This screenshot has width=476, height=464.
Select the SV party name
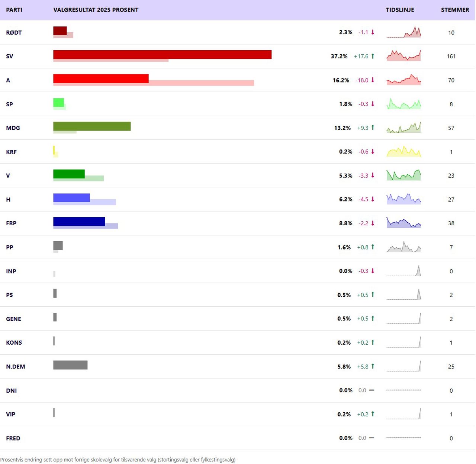(x=10, y=56)
